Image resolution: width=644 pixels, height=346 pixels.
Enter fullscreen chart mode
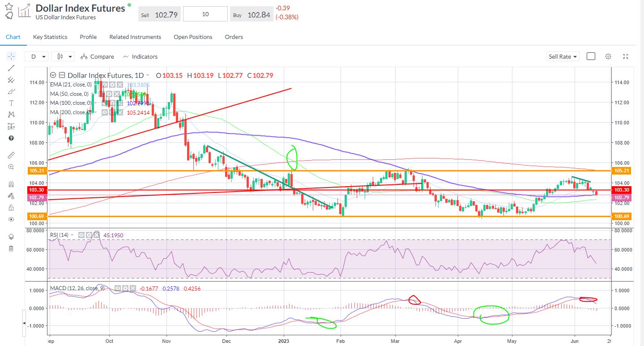click(626, 56)
